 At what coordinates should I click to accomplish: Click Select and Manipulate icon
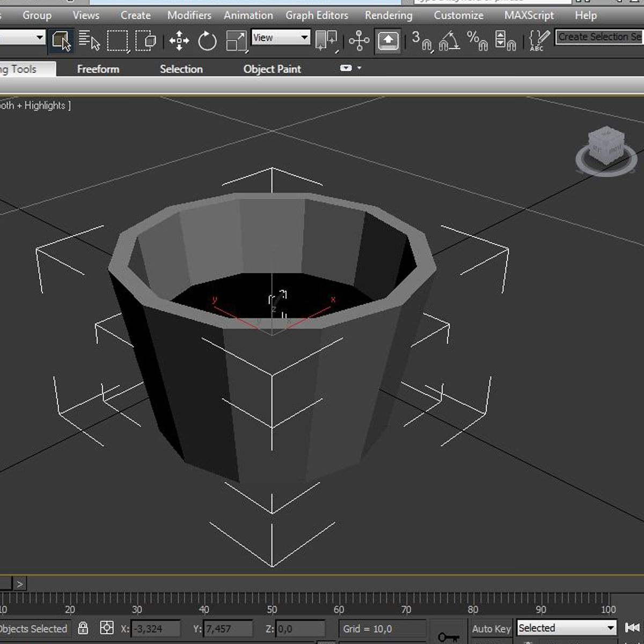(358, 41)
